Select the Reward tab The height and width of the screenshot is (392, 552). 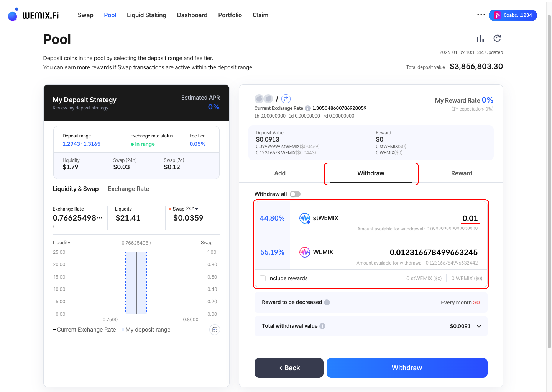click(x=461, y=173)
